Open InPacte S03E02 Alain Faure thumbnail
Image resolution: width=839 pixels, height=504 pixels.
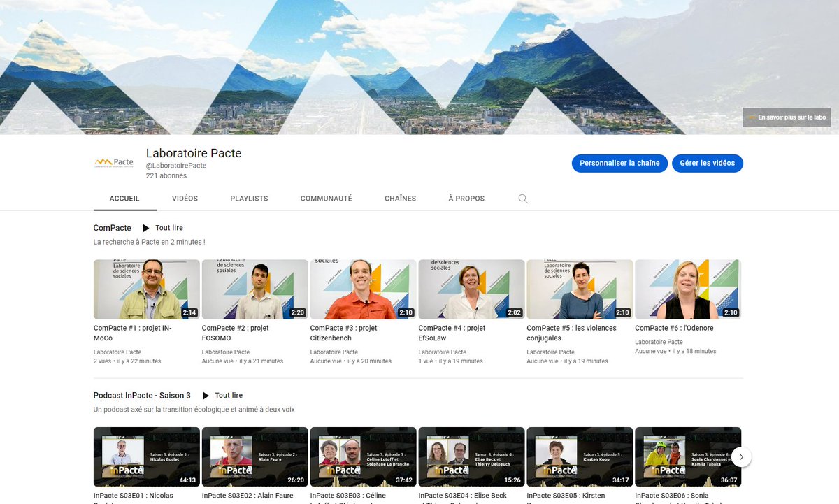coord(255,457)
